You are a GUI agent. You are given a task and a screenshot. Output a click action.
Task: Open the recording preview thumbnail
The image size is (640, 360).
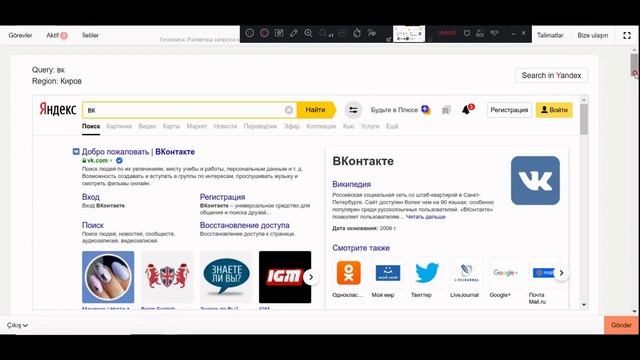[x=409, y=33]
